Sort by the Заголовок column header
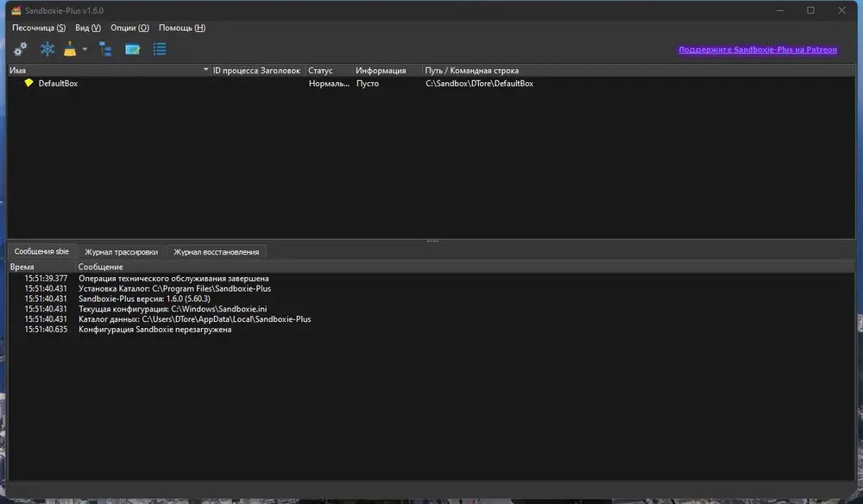 pyautogui.click(x=280, y=71)
